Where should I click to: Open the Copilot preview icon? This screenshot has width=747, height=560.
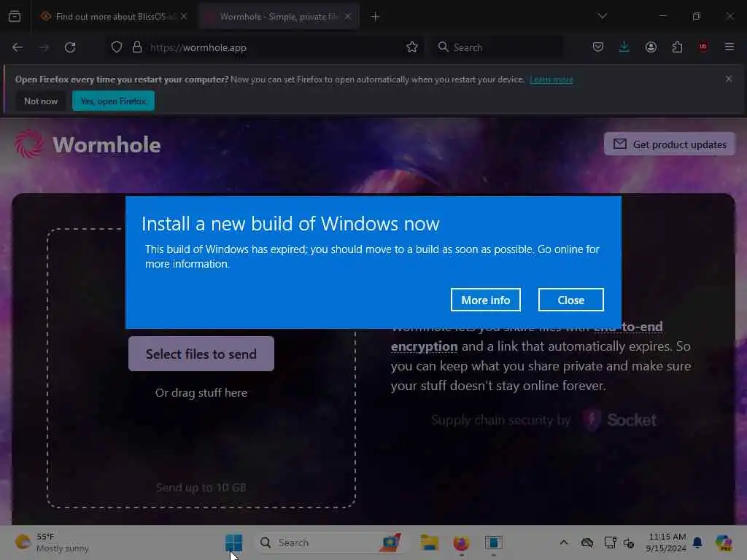point(724,542)
